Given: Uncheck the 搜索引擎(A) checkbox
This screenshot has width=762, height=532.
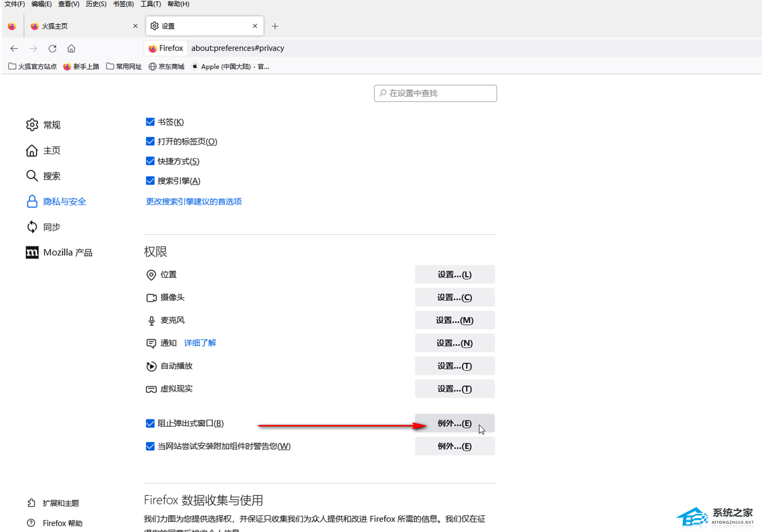Looking at the screenshot, I should (x=150, y=181).
